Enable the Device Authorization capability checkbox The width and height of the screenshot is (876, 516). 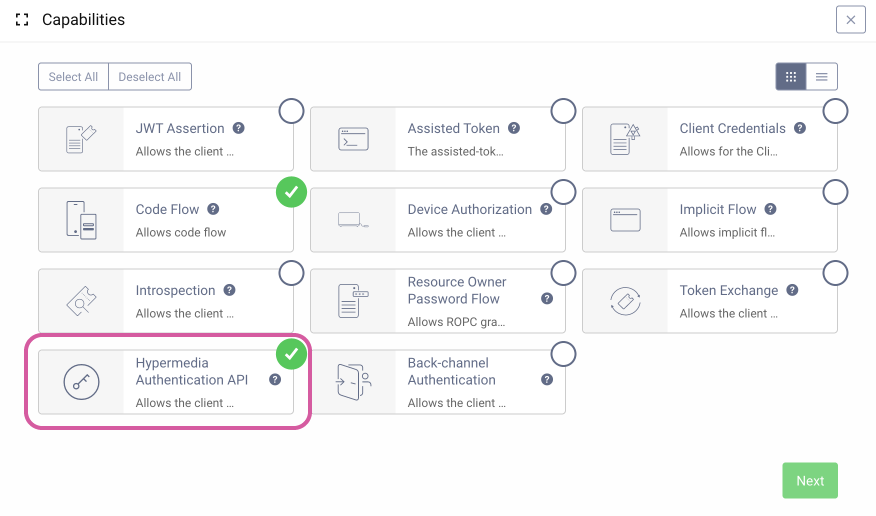point(563,192)
